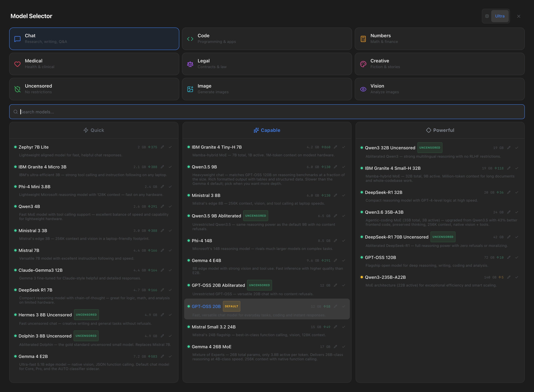Click the edit pencil for Qwen3.5 9B
Screen dimensions: 534x392
click(335, 167)
